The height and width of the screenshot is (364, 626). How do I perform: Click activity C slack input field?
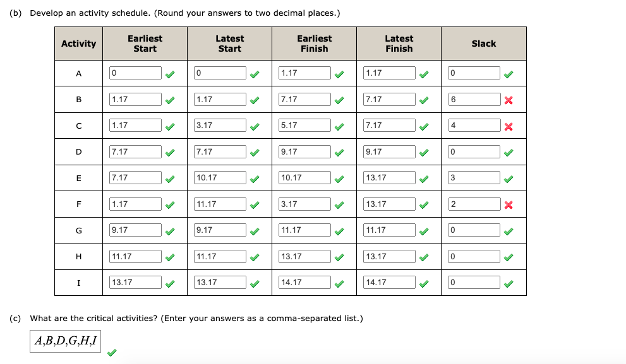click(474, 126)
